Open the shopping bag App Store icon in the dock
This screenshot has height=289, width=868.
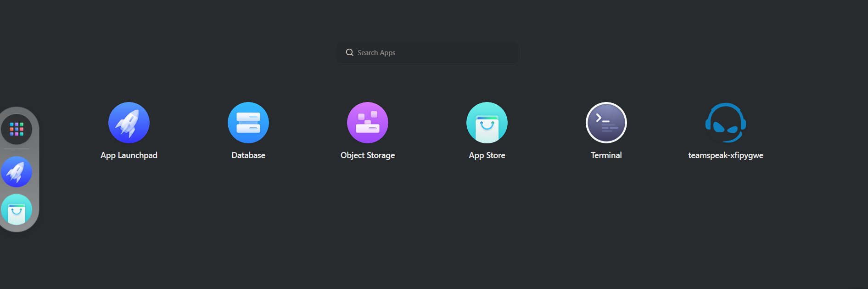point(17,210)
